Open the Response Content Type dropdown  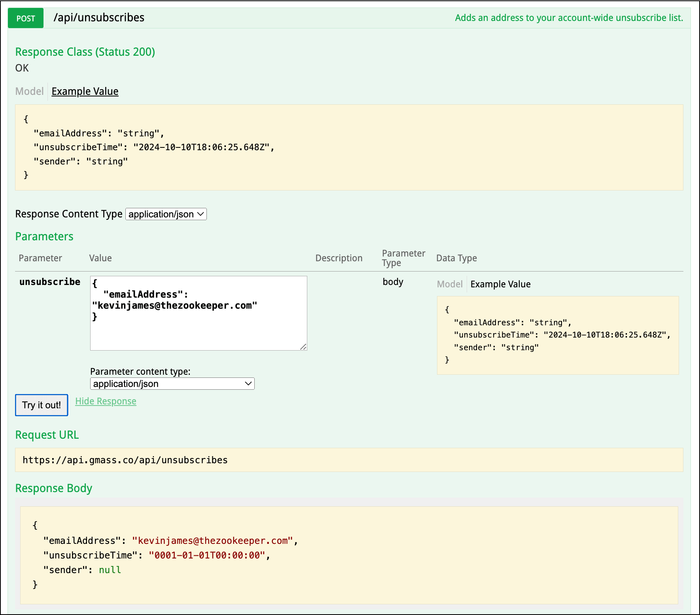click(x=166, y=214)
